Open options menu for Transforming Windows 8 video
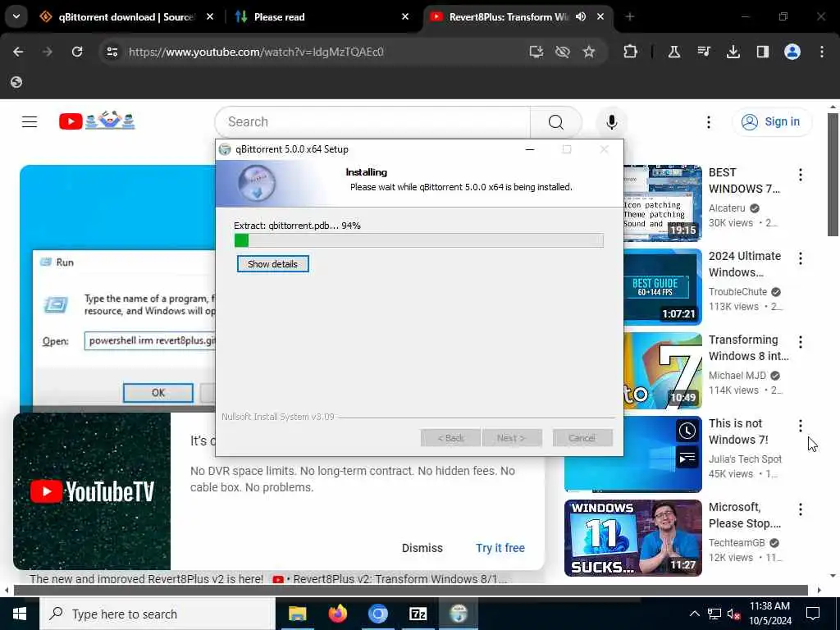Image resolution: width=840 pixels, height=630 pixels. pos(801,342)
